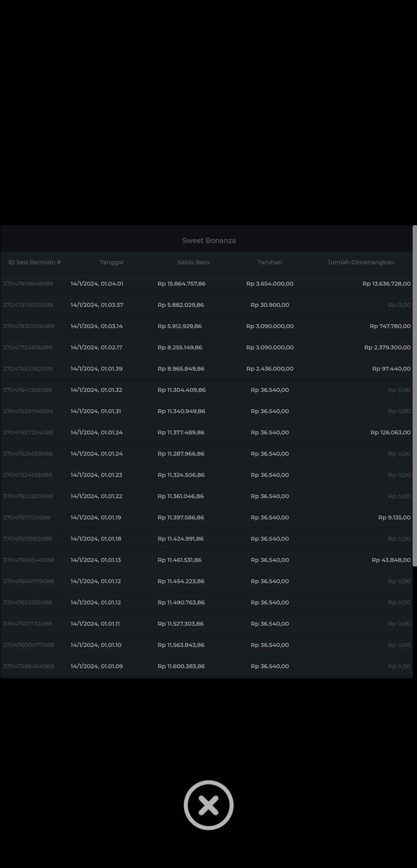
Task: Click the Tanggal column header
Action: 112,262
